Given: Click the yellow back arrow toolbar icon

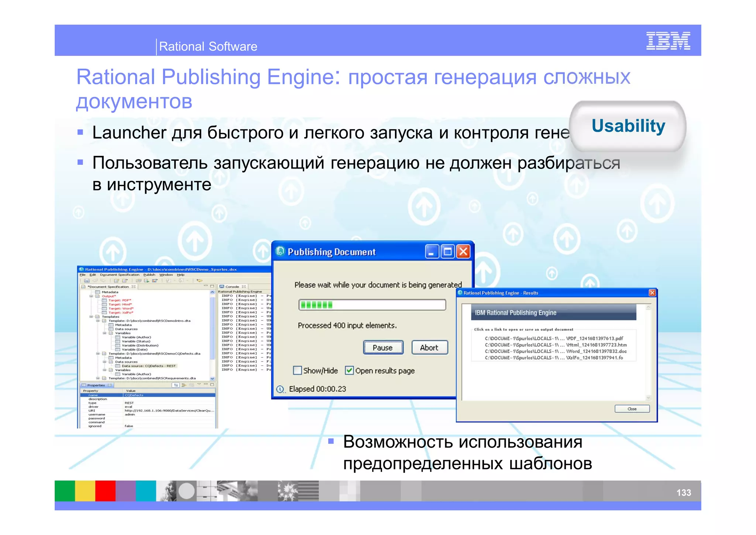Looking at the screenshot, I should tap(199, 281).
